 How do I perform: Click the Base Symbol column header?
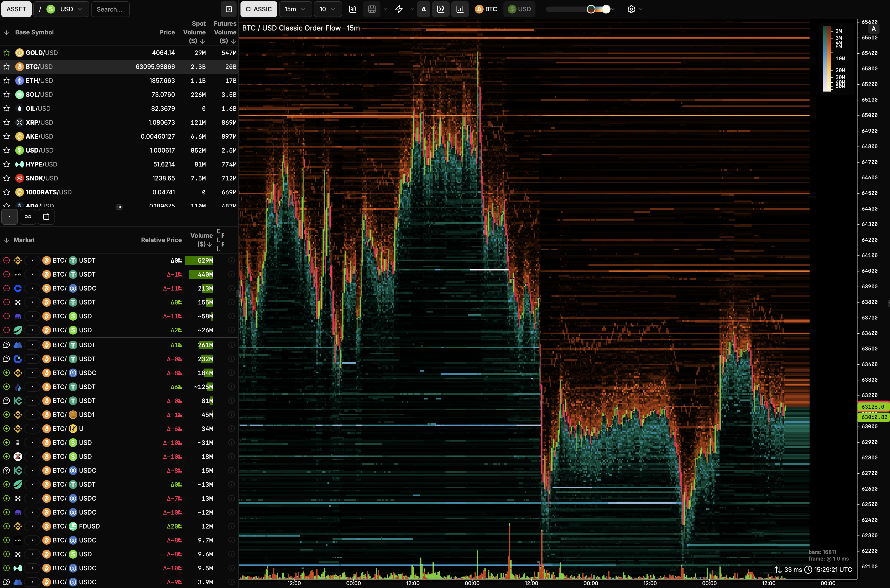[x=34, y=32]
